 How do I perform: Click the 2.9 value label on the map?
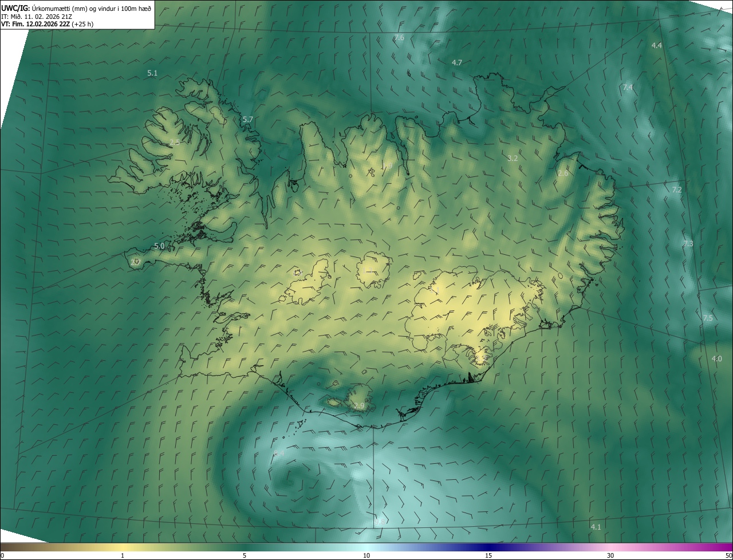coord(359,406)
